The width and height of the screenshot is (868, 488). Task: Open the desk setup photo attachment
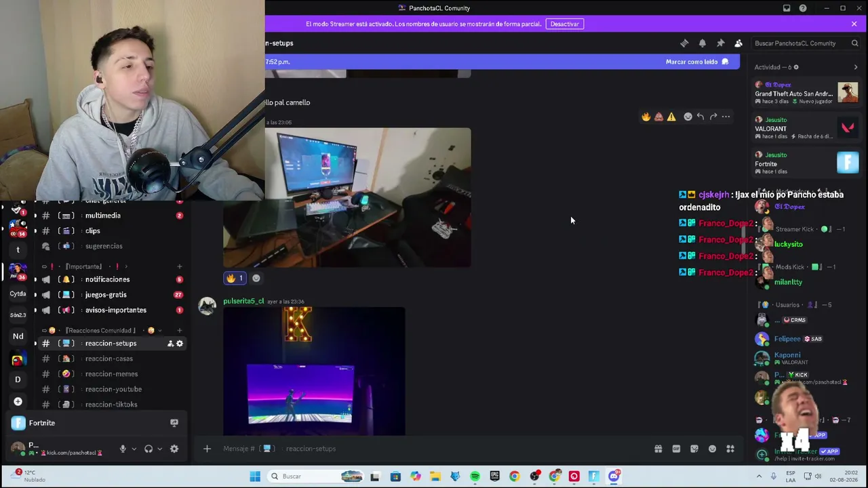coord(347,197)
